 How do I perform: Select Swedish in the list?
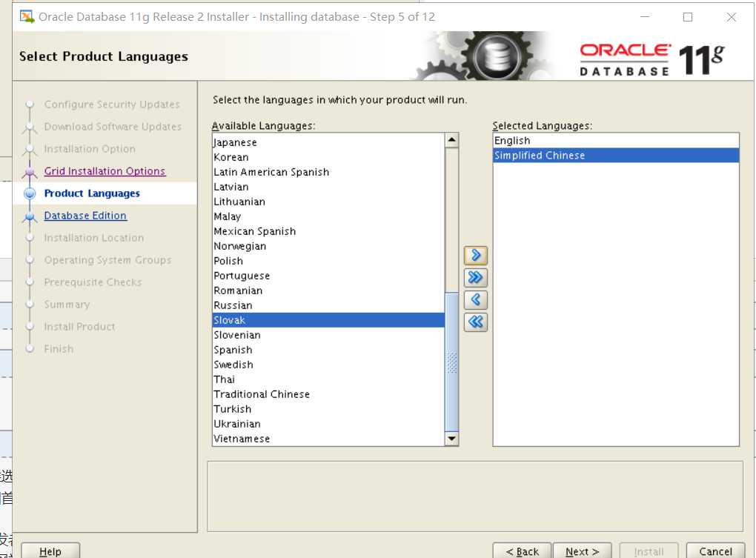pyautogui.click(x=328, y=365)
